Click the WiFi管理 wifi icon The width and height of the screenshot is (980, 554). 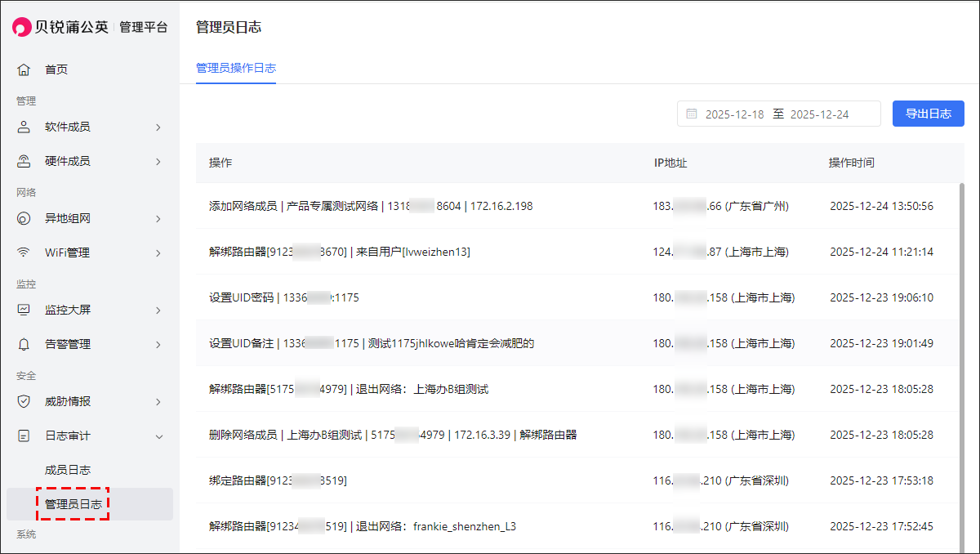pyautogui.click(x=24, y=252)
